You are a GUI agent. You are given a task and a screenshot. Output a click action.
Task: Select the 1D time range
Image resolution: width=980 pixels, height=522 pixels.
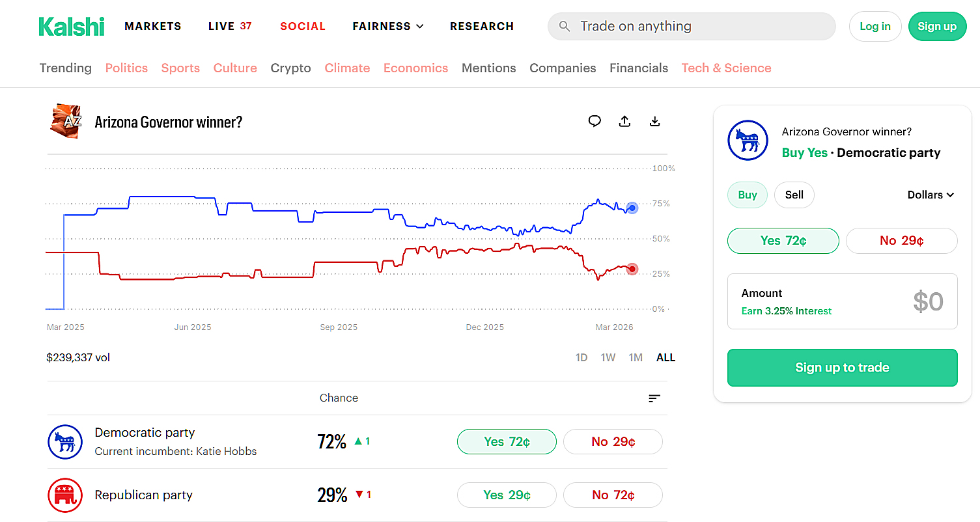pyautogui.click(x=581, y=357)
